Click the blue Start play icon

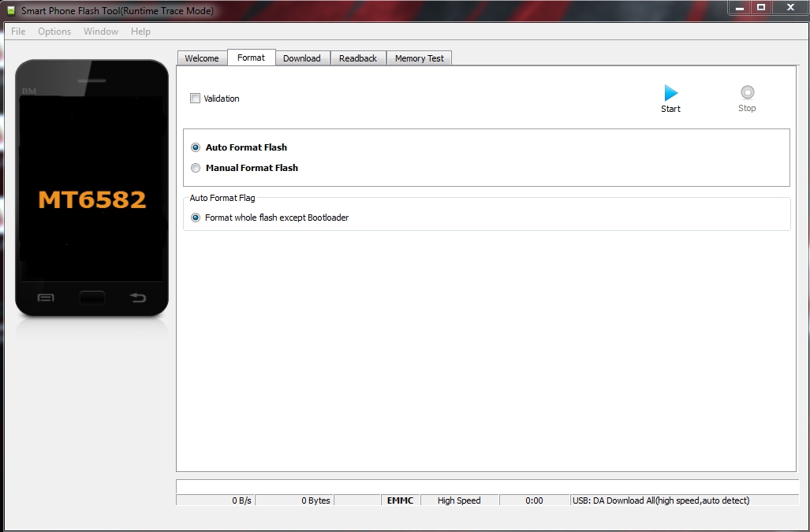point(670,94)
